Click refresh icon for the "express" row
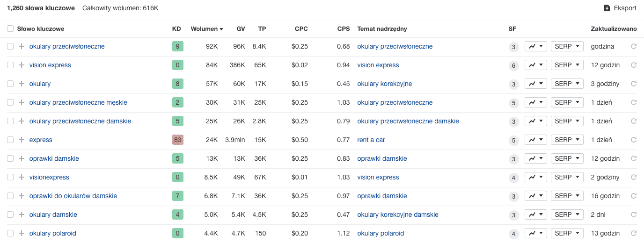This screenshot has height=243, width=644. click(x=634, y=140)
